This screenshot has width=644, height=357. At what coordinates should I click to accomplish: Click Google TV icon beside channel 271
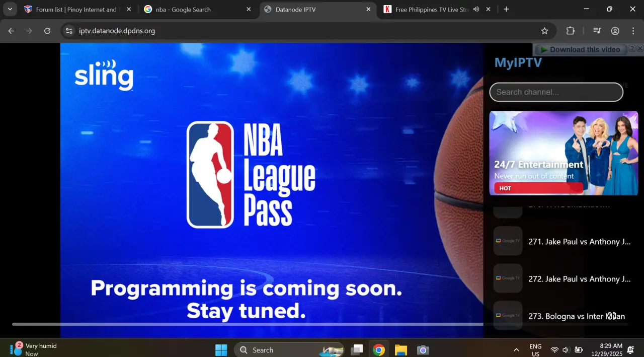pyautogui.click(x=508, y=241)
